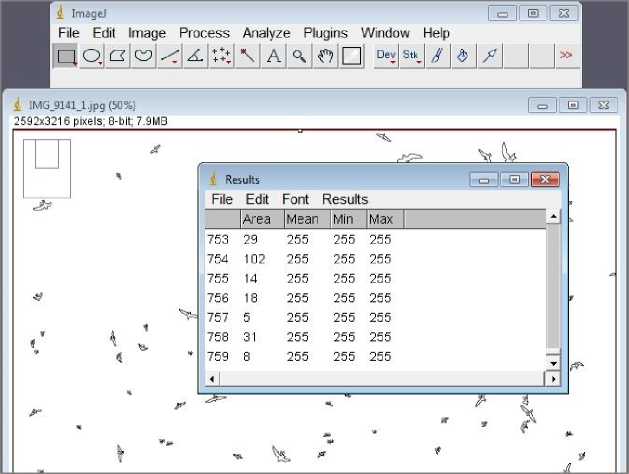Image resolution: width=629 pixels, height=474 pixels.
Task: Minimize the Results window
Action: 484,180
